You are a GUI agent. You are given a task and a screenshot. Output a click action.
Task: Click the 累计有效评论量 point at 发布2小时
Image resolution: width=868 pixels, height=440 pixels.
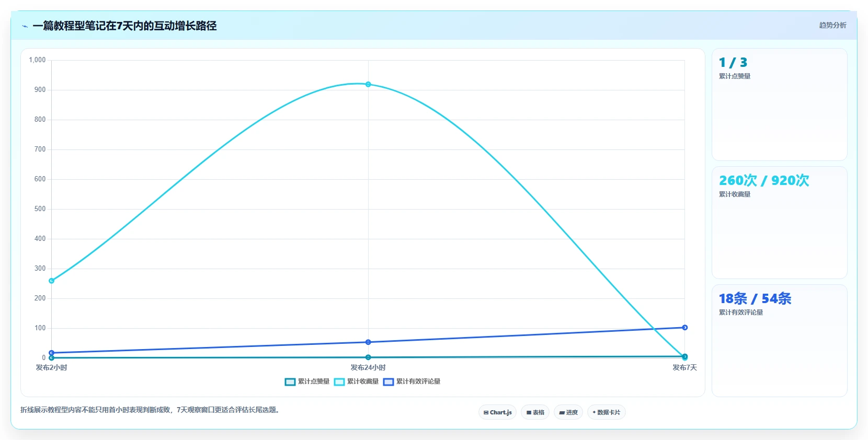51,353
